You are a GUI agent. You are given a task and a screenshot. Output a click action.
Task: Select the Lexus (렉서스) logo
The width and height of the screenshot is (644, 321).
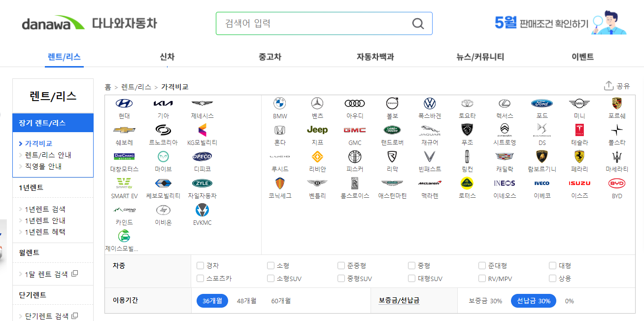505,103
